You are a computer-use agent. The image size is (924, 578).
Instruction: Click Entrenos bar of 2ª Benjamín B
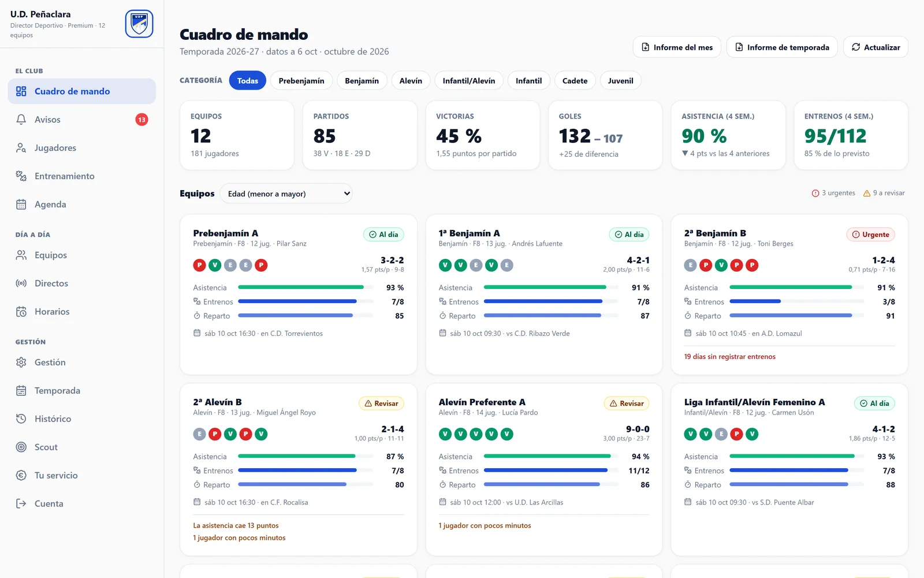[x=797, y=301]
